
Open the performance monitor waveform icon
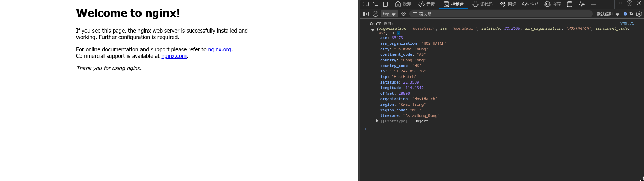point(582,4)
